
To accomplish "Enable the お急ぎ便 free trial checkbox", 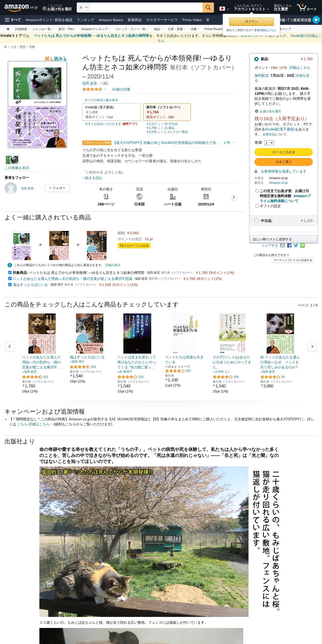I will click(257, 191).
